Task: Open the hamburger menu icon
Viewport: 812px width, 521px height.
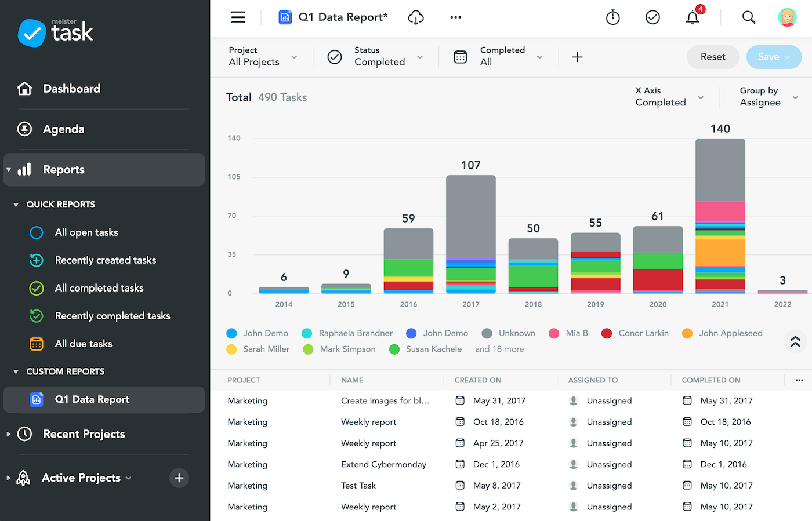Action: click(x=238, y=17)
